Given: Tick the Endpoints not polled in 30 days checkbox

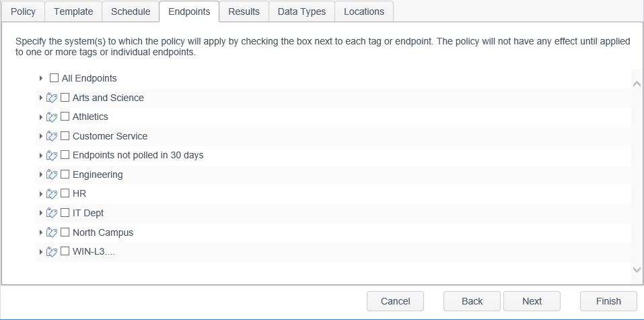Looking at the screenshot, I should [x=65, y=155].
